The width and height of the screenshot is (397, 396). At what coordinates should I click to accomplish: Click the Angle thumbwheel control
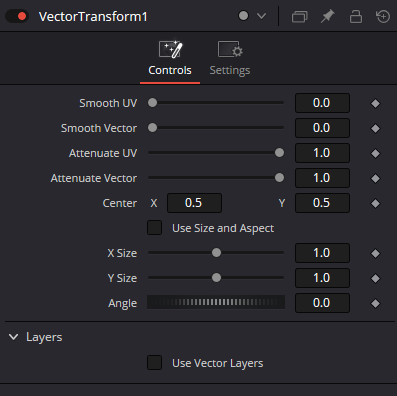tap(216, 302)
